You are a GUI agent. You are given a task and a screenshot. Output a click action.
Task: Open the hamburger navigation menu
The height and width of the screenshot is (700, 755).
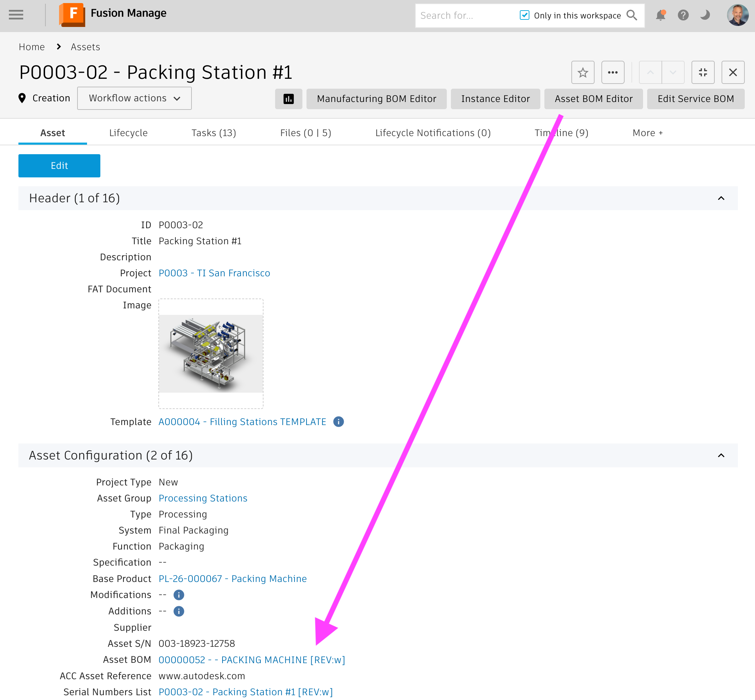16,15
